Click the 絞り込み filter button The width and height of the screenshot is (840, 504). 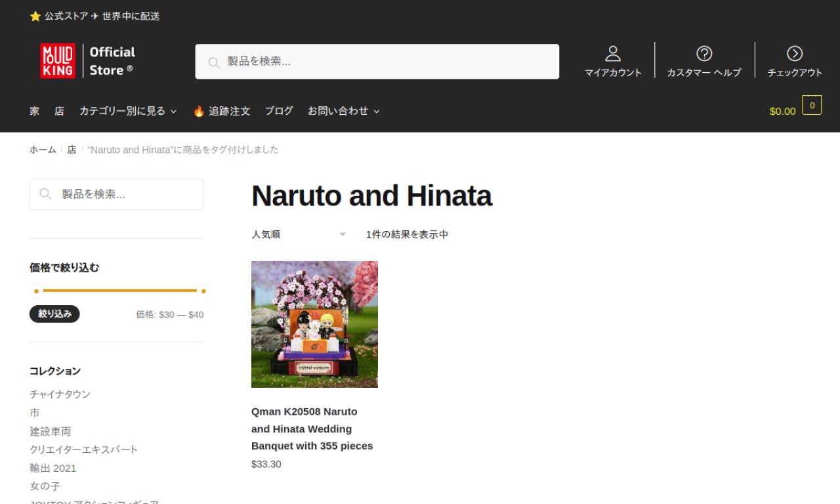tap(54, 314)
